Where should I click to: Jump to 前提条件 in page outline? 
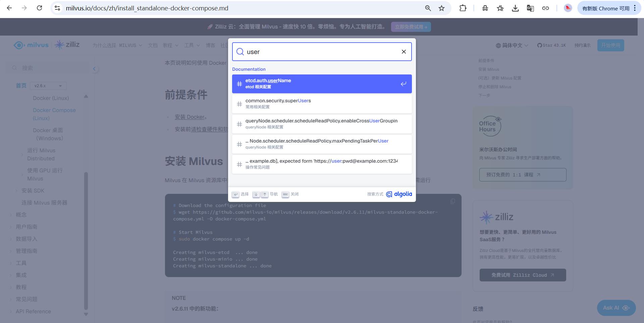tap(486, 61)
